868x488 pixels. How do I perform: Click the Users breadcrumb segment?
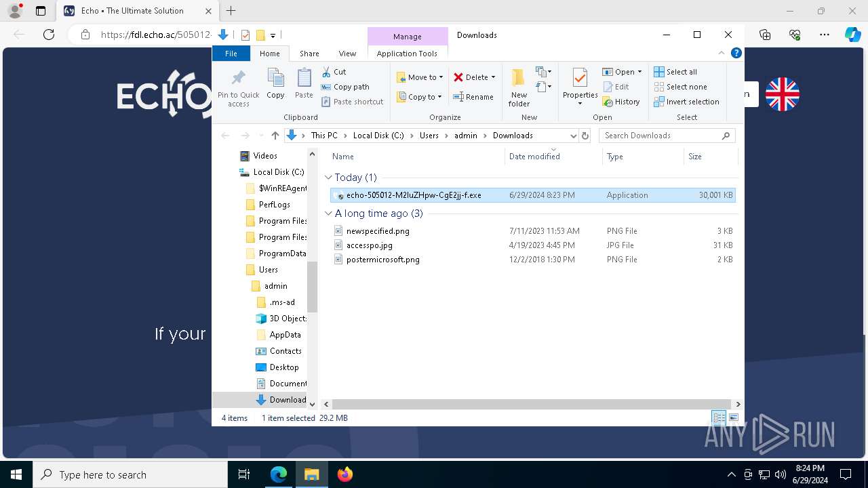(x=429, y=136)
